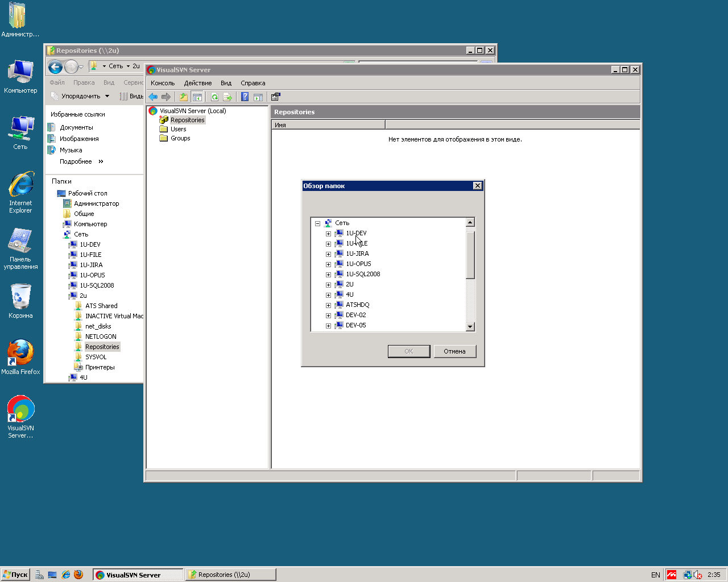Click Изображения favorite link in explorer
728x582 pixels.
79,139
